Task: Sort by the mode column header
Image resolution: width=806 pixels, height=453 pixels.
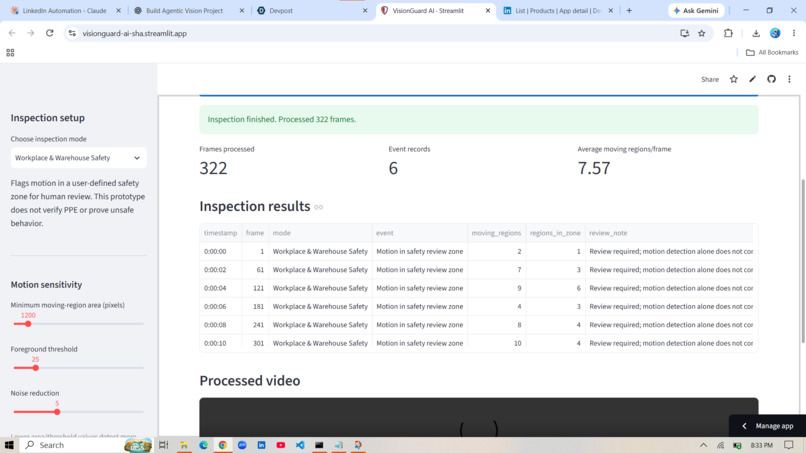Action: (320, 233)
